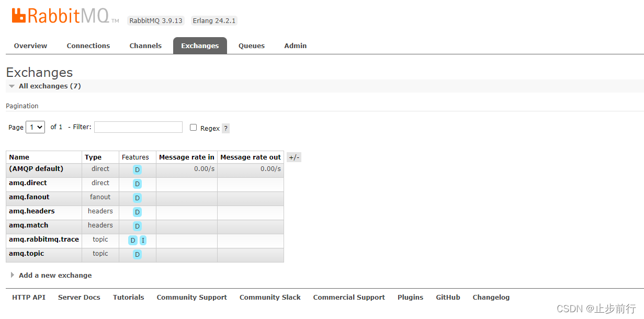This screenshot has width=644, height=319.
Task: Sort by the Type column header
Action: pyautogui.click(x=93, y=157)
